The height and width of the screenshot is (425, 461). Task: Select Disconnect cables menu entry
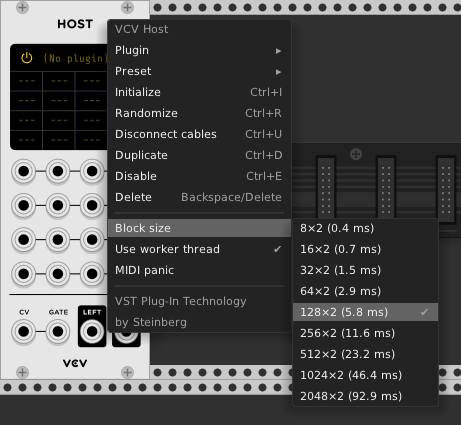point(199,134)
